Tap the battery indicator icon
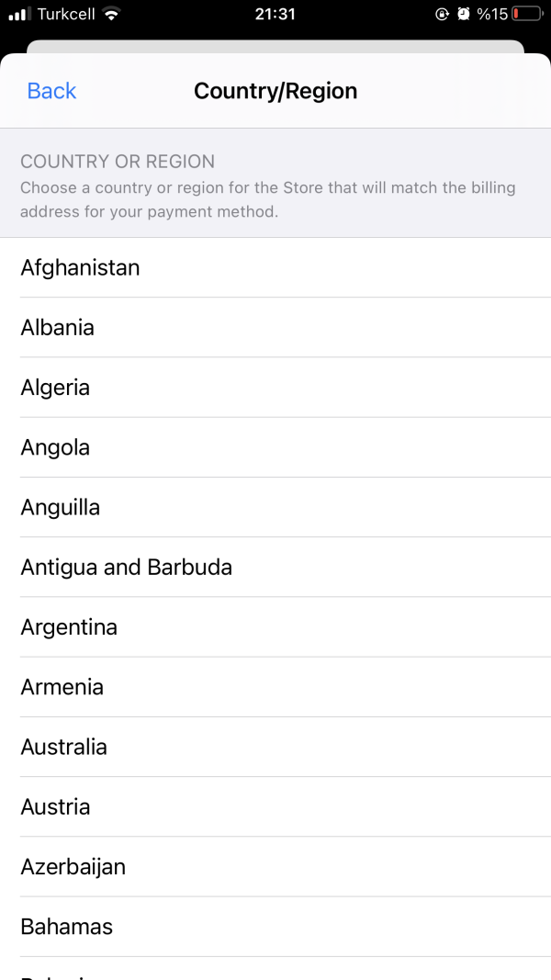The image size is (551, 980). (527, 14)
